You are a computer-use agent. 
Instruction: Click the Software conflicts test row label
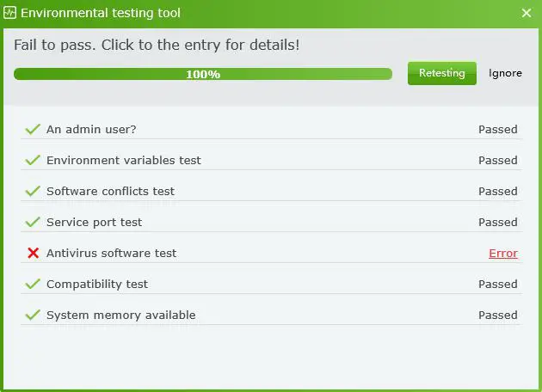click(x=110, y=192)
